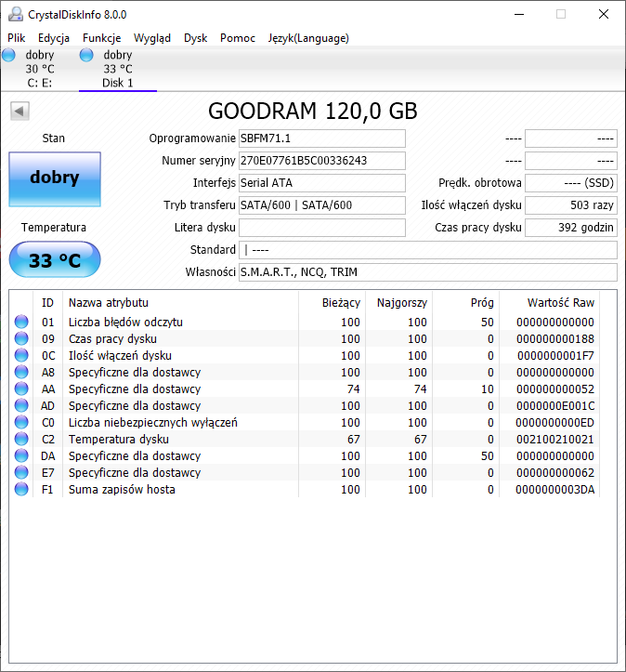626x672 pixels.
Task: Select the Liczba niebezpiecznych wyłączeń row
Action: [x=305, y=422]
